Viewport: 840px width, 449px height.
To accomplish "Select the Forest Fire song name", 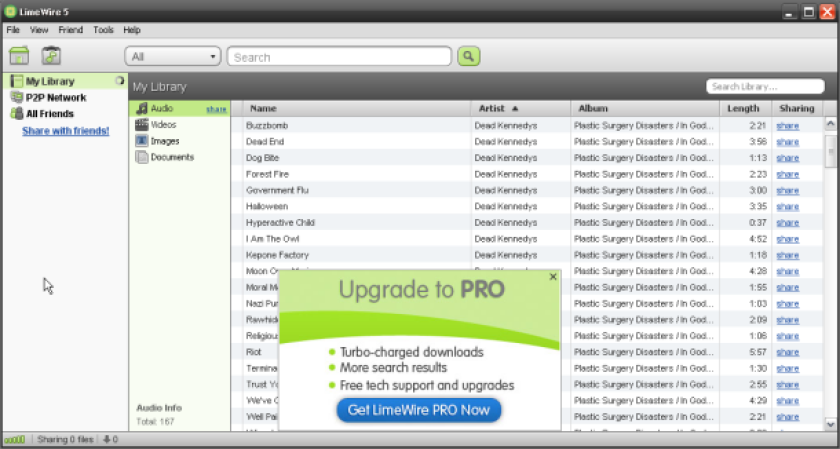I will pos(267,174).
